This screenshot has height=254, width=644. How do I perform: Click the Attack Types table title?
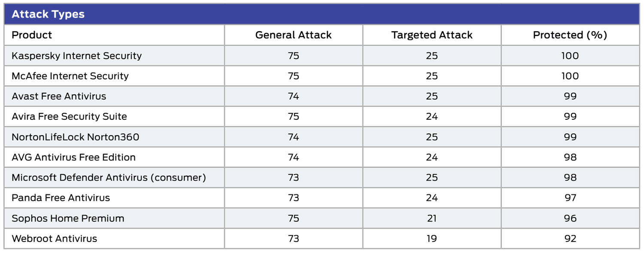click(x=48, y=14)
